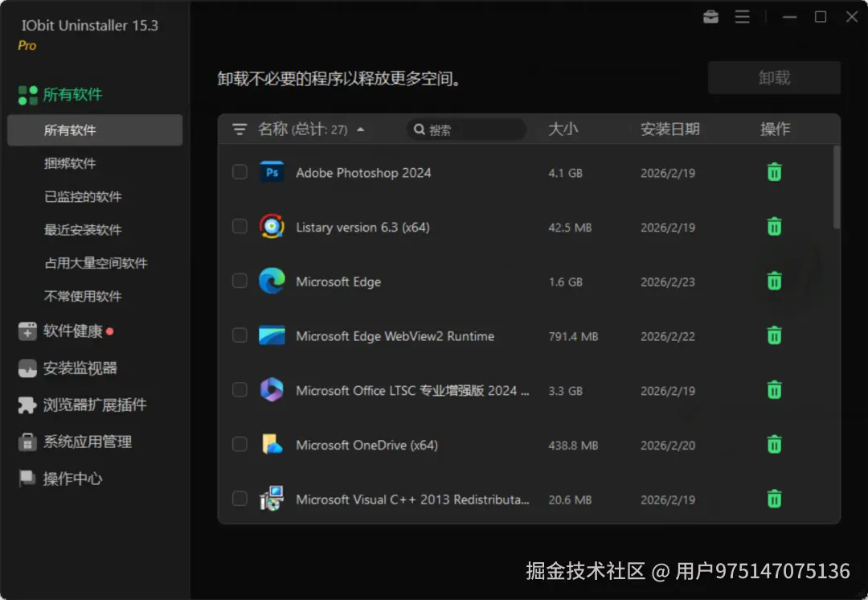Open the 安装监视器 section
The image size is (868, 600).
pyautogui.click(x=80, y=368)
